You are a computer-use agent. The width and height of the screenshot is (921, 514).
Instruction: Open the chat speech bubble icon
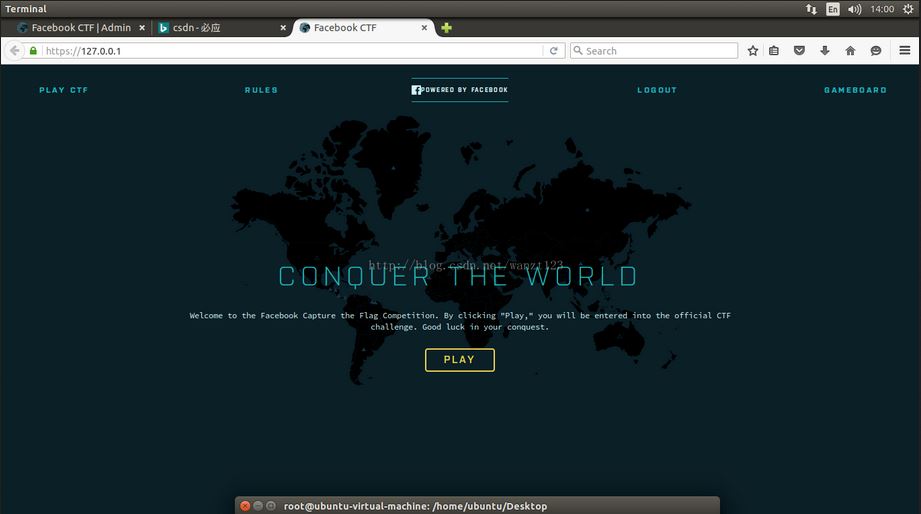(876, 51)
